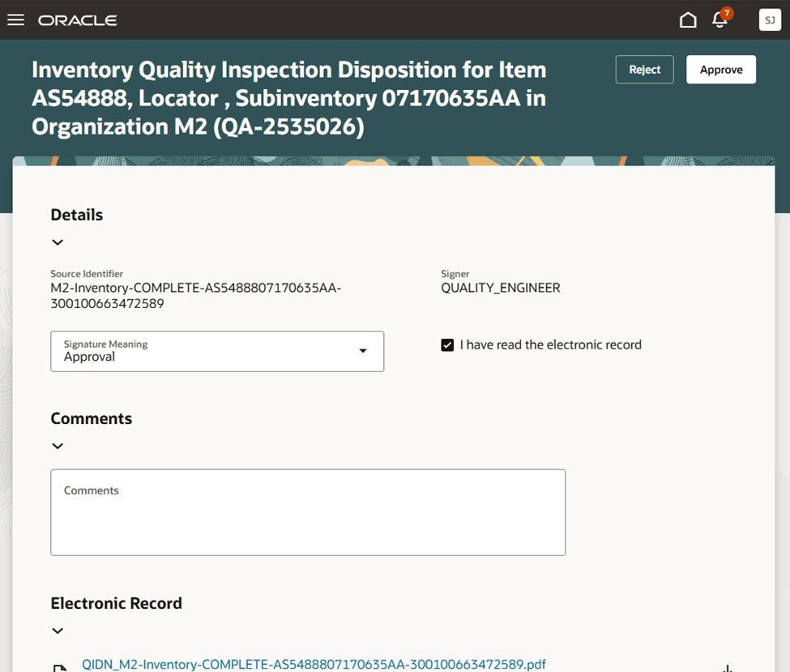Screen dimensions: 790x672
Task: Open the SJ user avatar menu
Action: pyautogui.click(x=769, y=19)
